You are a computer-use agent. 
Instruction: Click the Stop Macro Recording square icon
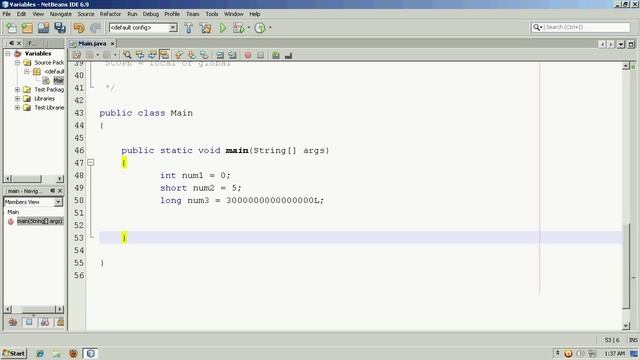click(x=260, y=55)
